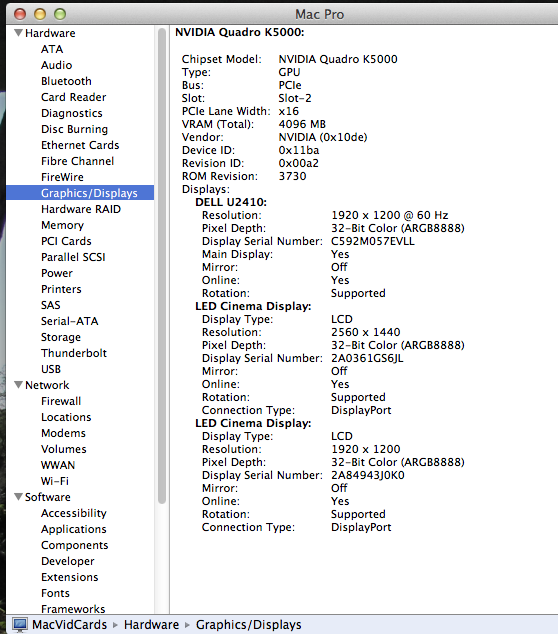Show Components information

(75, 545)
